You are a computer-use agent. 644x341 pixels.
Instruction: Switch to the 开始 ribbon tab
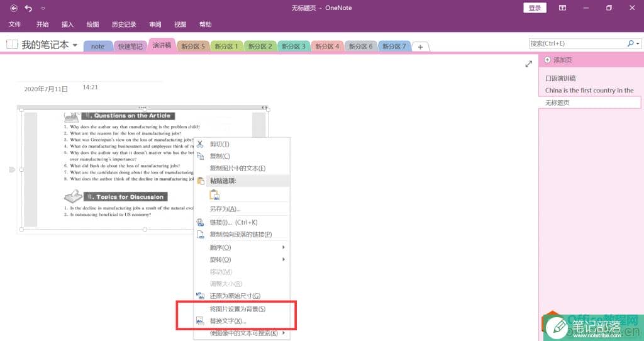(x=42, y=25)
